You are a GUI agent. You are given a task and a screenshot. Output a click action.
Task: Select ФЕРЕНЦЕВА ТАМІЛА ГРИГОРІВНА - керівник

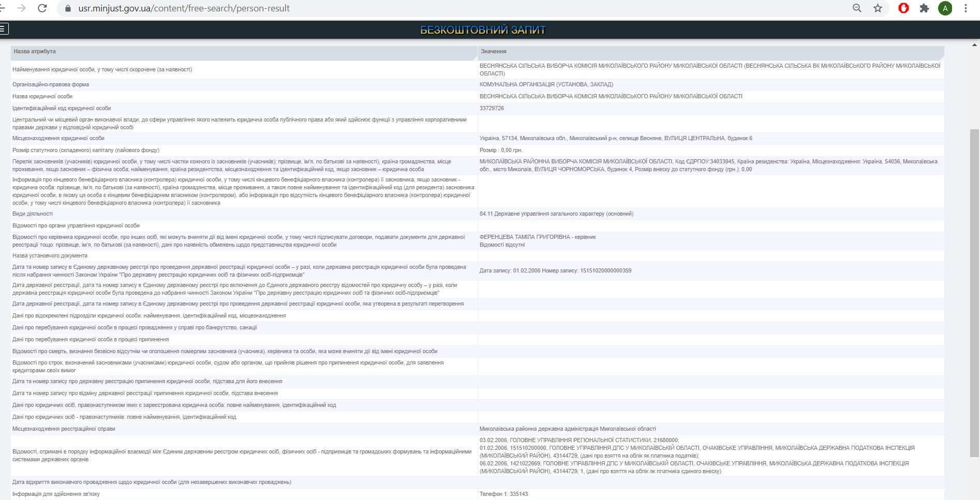tap(538, 237)
